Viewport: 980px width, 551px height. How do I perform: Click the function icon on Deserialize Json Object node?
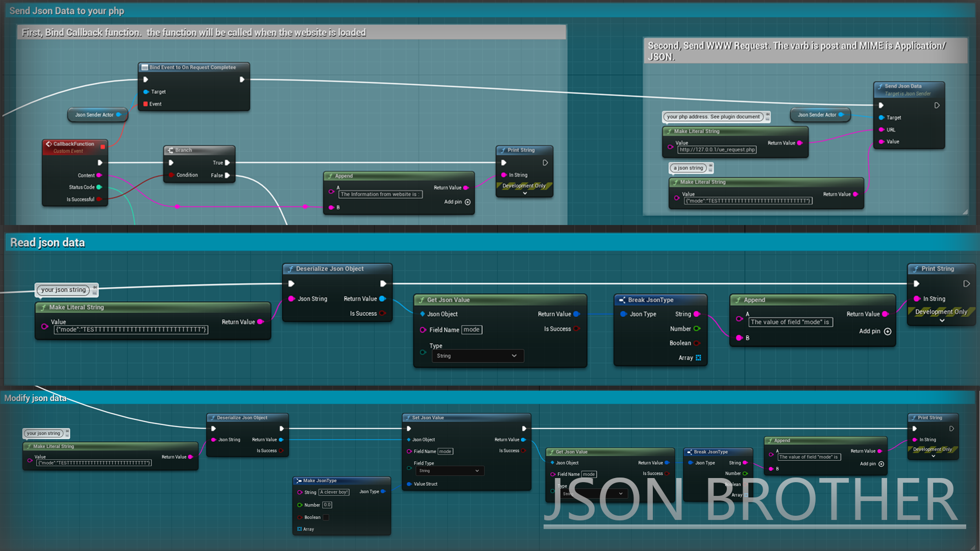(x=290, y=269)
